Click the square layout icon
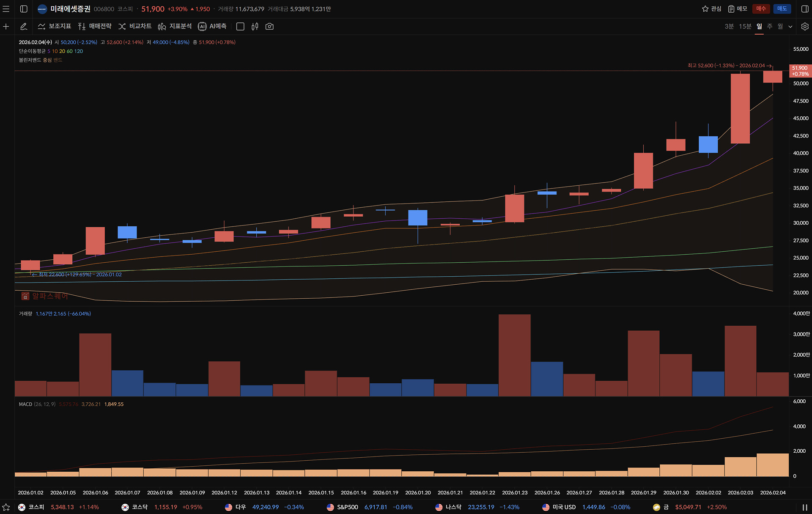 (240, 26)
